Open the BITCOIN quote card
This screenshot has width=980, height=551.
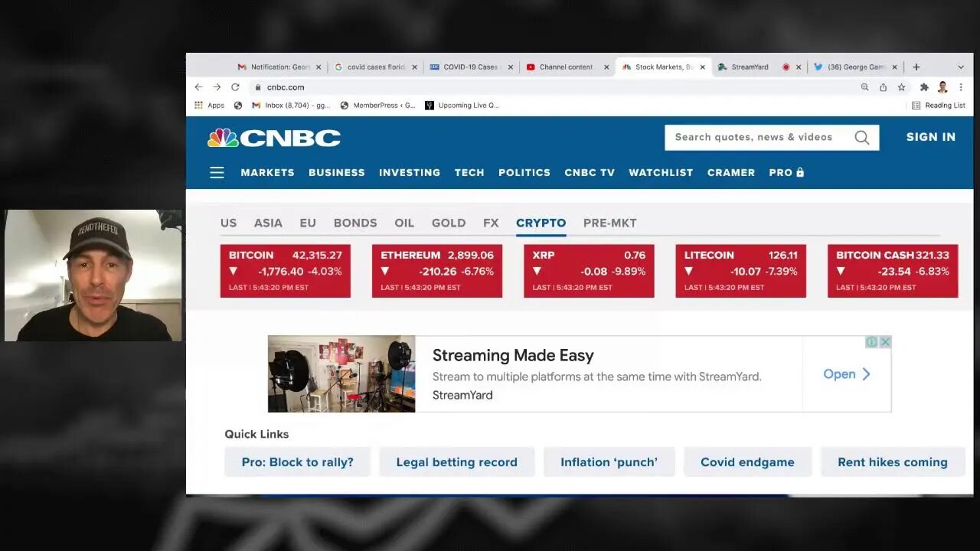point(286,271)
